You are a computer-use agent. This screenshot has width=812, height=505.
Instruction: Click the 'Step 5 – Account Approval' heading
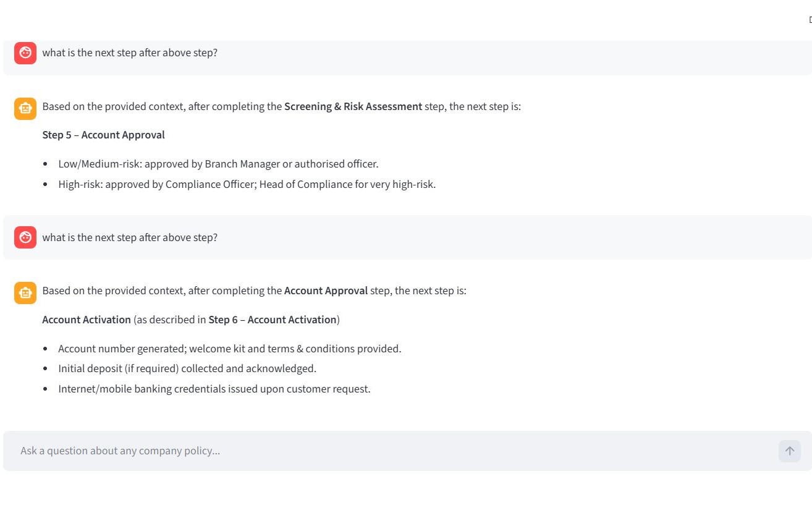103,135
